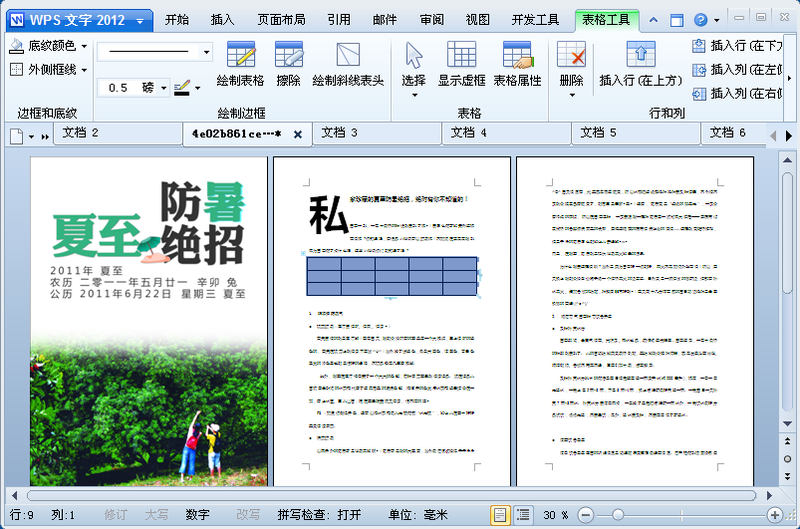Switch to outline view in status bar
Screen dimensions: 800x529
[524, 514]
